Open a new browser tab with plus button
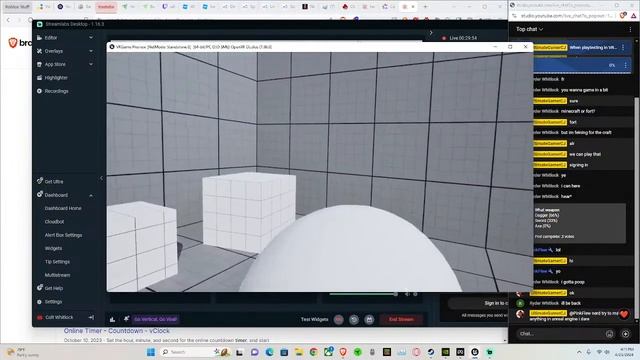The height and width of the screenshot is (360, 640). pyautogui.click(x=425, y=7)
